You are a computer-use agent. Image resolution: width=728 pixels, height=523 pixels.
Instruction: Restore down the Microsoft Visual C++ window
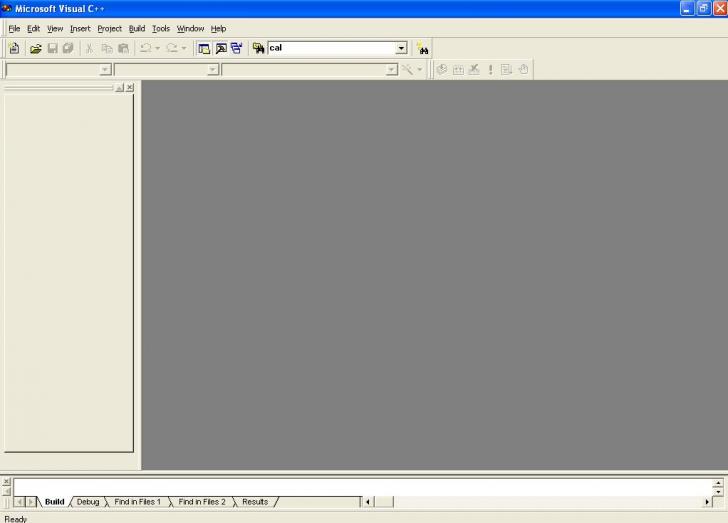704,8
